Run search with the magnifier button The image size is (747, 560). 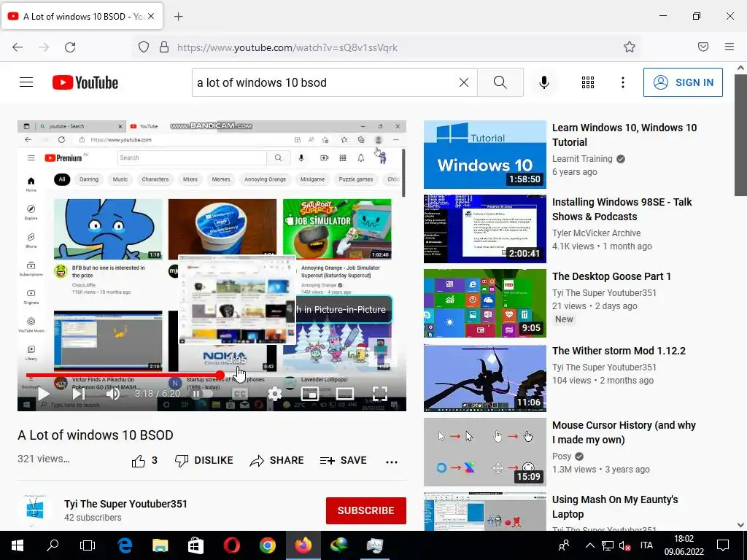point(500,82)
